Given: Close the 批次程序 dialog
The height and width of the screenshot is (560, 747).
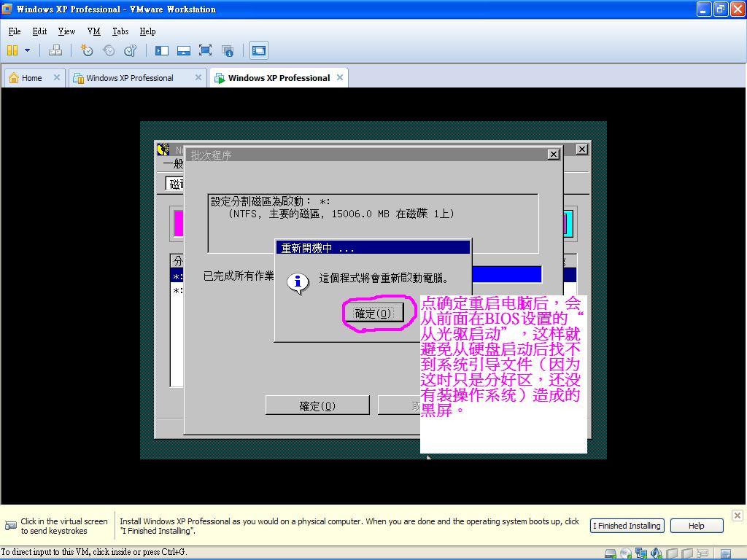Looking at the screenshot, I should pos(553,155).
